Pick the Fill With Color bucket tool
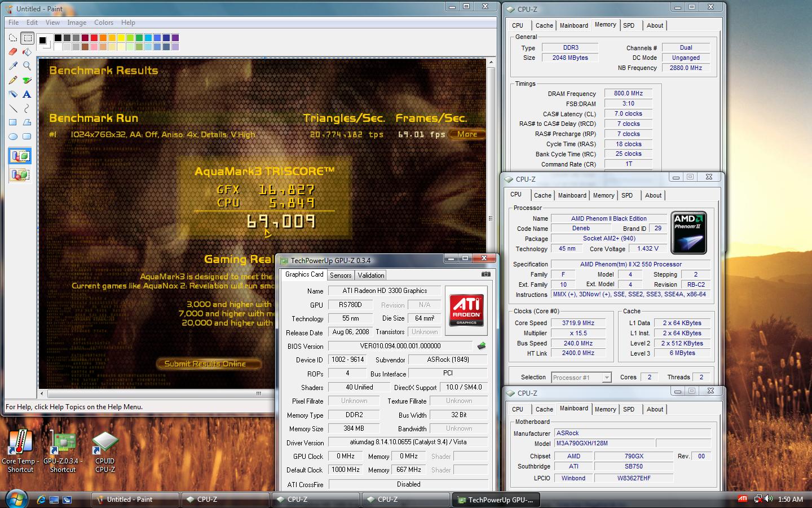The height and width of the screenshot is (508, 812). pyautogui.click(x=27, y=52)
